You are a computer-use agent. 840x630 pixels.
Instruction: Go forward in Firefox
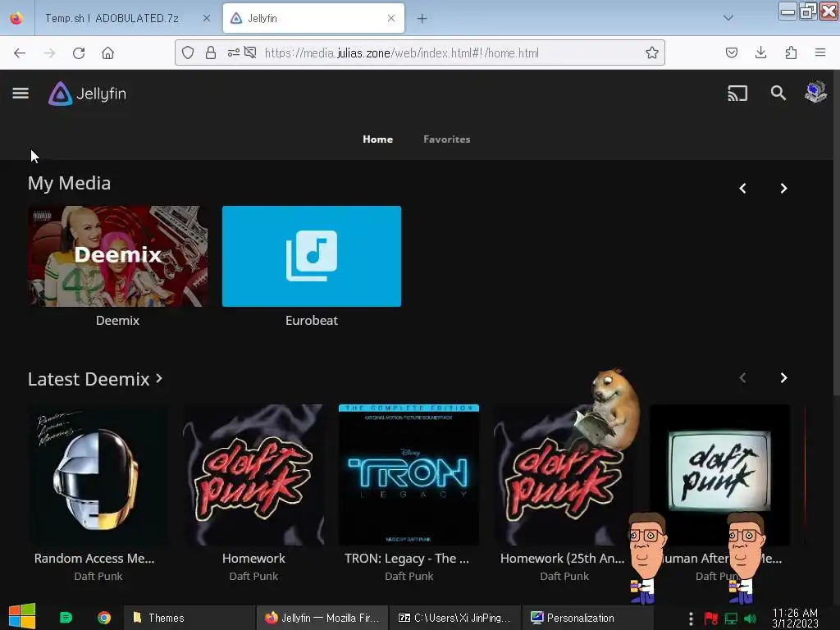pos(49,53)
